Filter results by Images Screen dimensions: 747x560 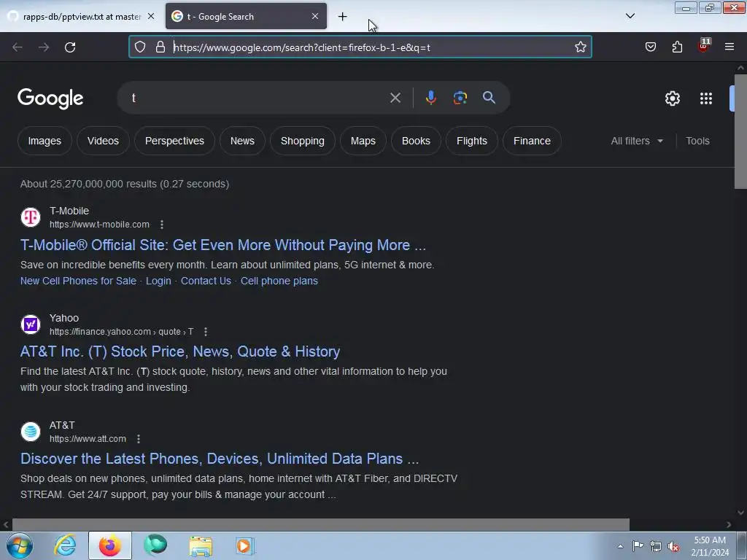pyautogui.click(x=44, y=141)
